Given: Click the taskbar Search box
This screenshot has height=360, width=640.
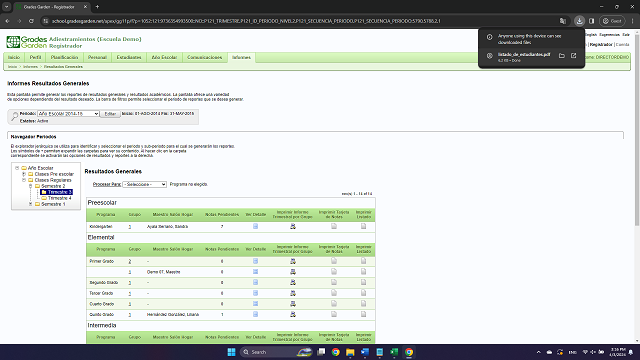Looking at the screenshot, I should click(x=276, y=352).
